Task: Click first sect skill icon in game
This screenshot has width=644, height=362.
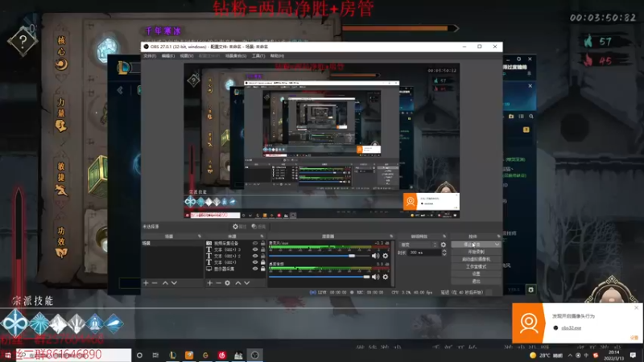Action: [x=14, y=323]
